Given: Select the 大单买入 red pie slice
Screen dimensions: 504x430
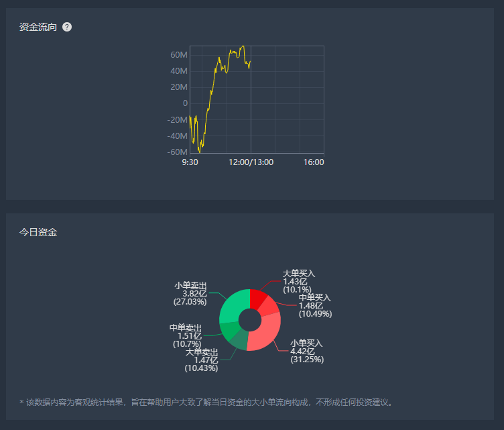Looking at the screenshot, I should point(257,299).
